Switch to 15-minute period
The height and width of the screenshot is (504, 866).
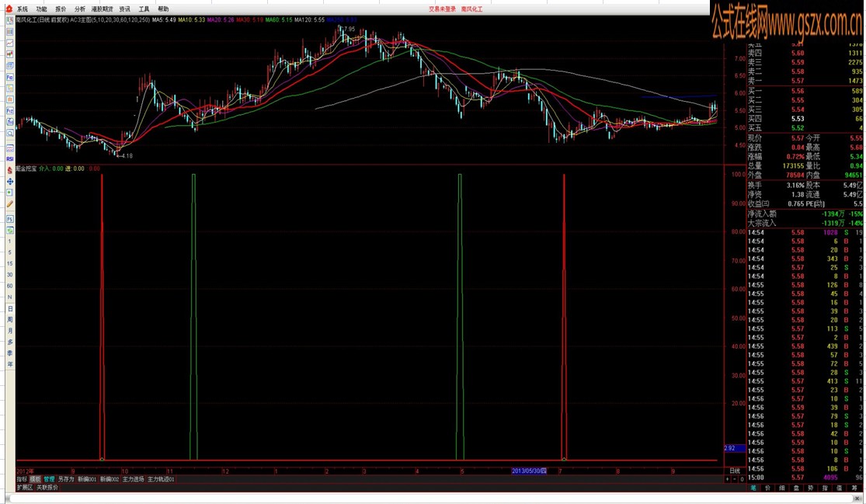tap(10, 263)
